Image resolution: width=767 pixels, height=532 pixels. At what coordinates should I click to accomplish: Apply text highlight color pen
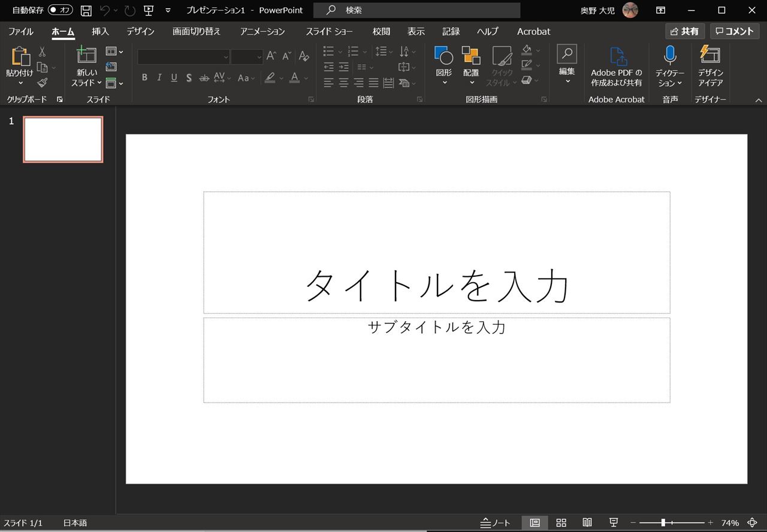270,78
